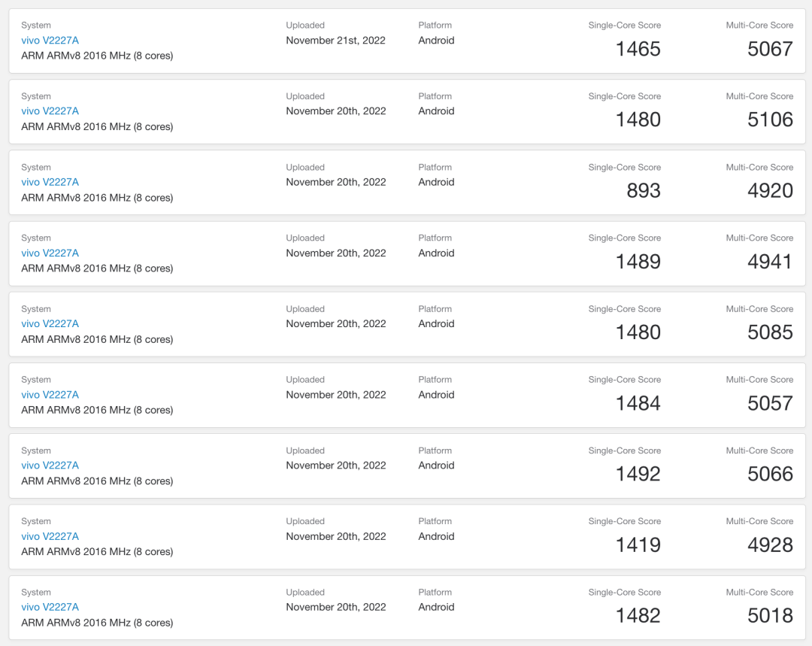Click the multi-core score 5018
The image size is (812, 646).
point(770,616)
